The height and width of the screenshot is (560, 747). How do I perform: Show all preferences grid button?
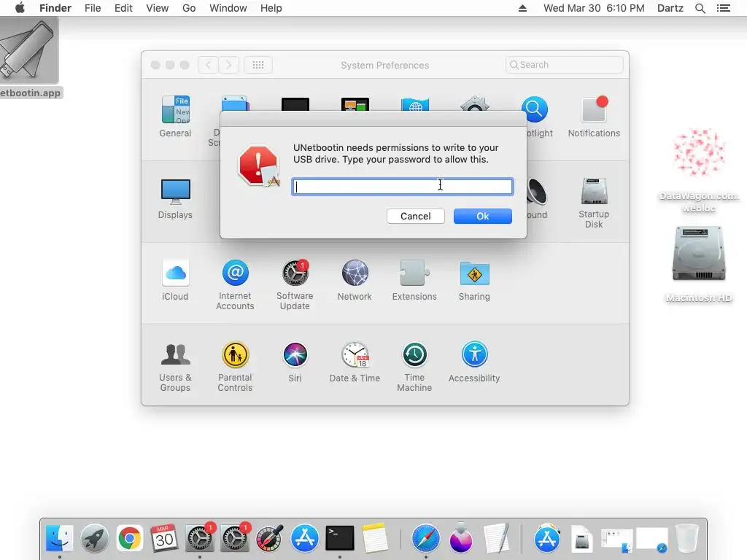pos(258,65)
